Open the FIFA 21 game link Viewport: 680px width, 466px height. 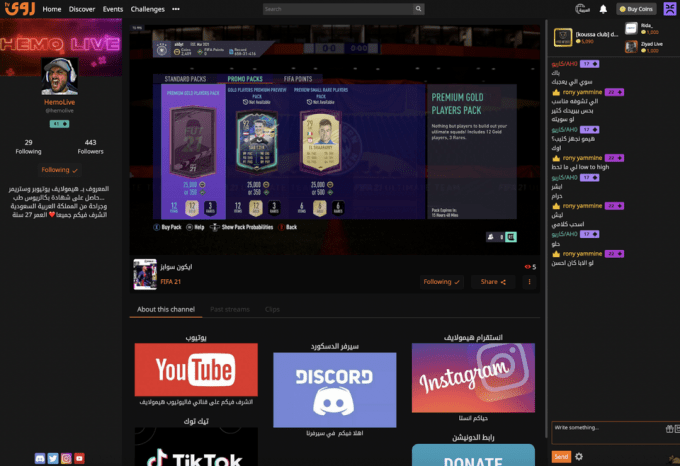(x=170, y=282)
